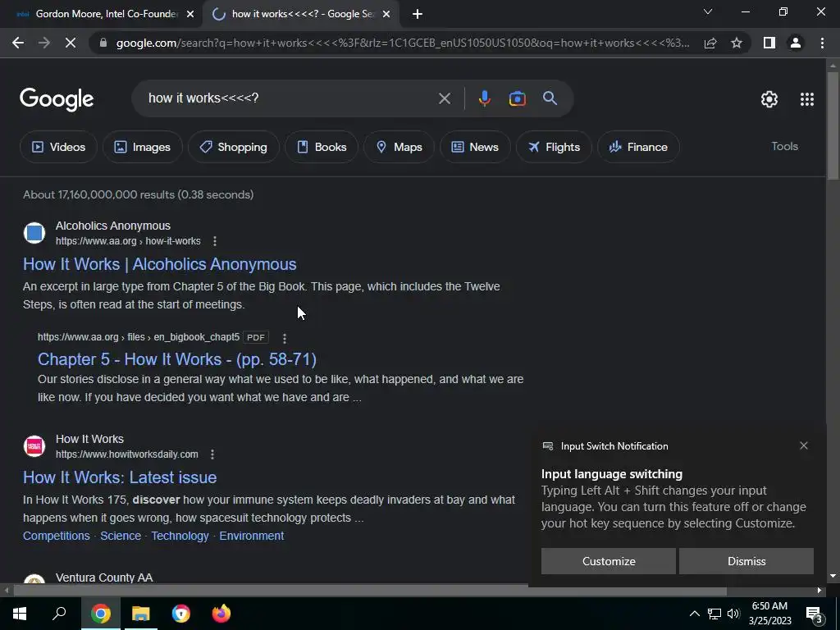Open the Windows Start menu
840x630 pixels.
[20, 614]
